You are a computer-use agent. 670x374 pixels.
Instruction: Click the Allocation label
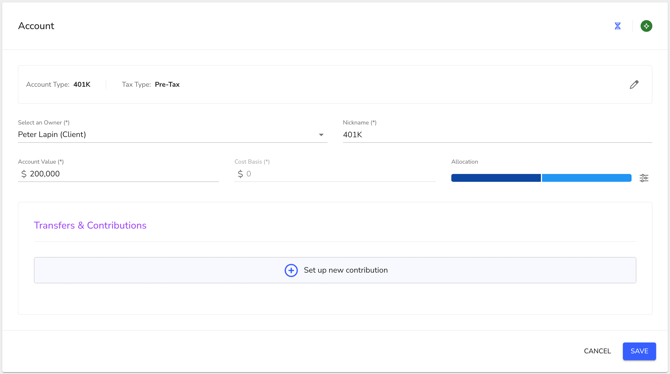point(464,162)
